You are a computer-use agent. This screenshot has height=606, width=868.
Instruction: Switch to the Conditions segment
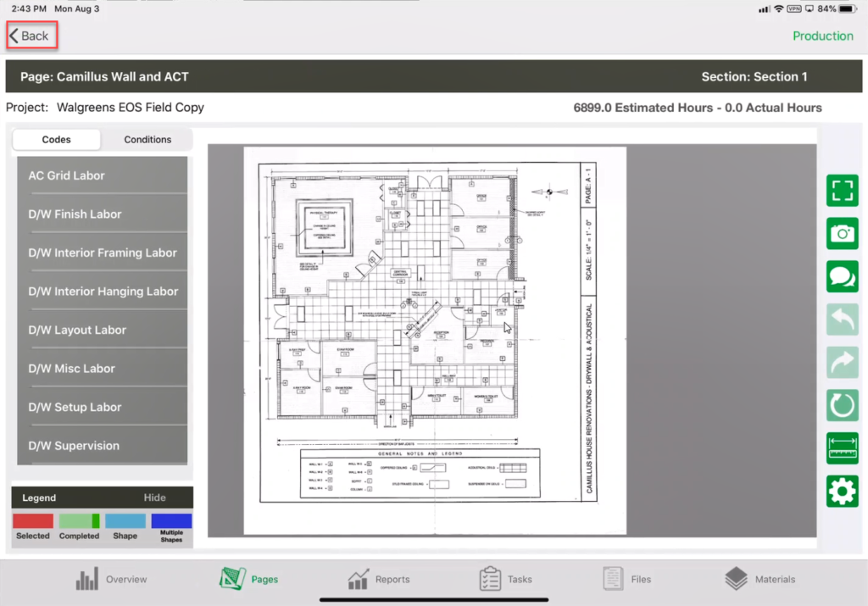click(x=147, y=140)
